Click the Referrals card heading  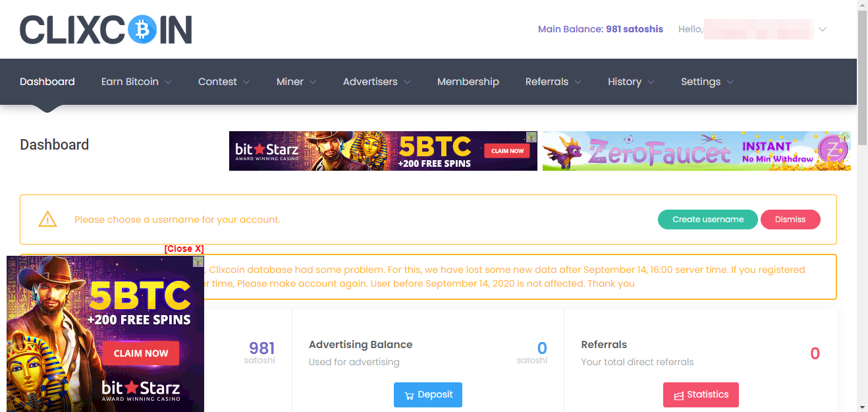click(x=604, y=345)
